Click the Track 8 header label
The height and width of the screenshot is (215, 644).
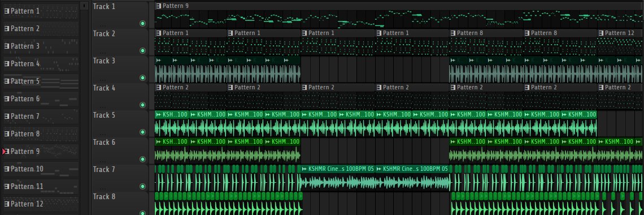tap(104, 196)
